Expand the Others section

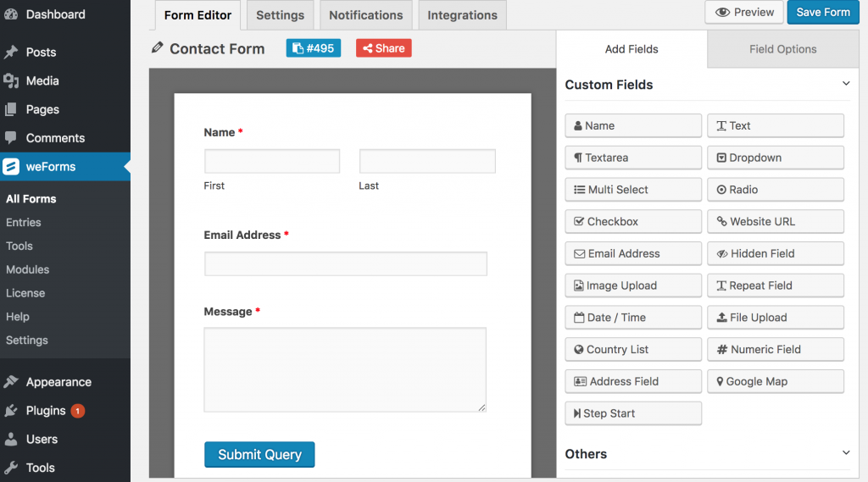[x=845, y=453]
